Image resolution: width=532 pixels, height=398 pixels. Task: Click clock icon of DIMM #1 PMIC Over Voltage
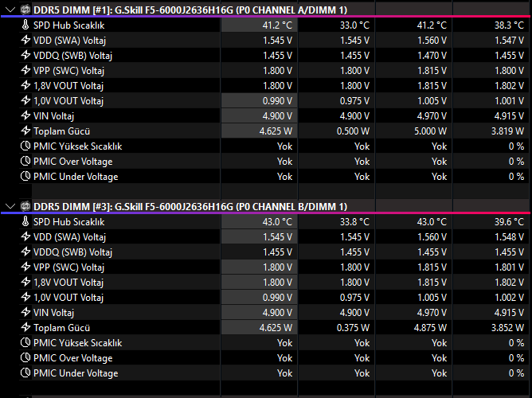[x=25, y=161]
